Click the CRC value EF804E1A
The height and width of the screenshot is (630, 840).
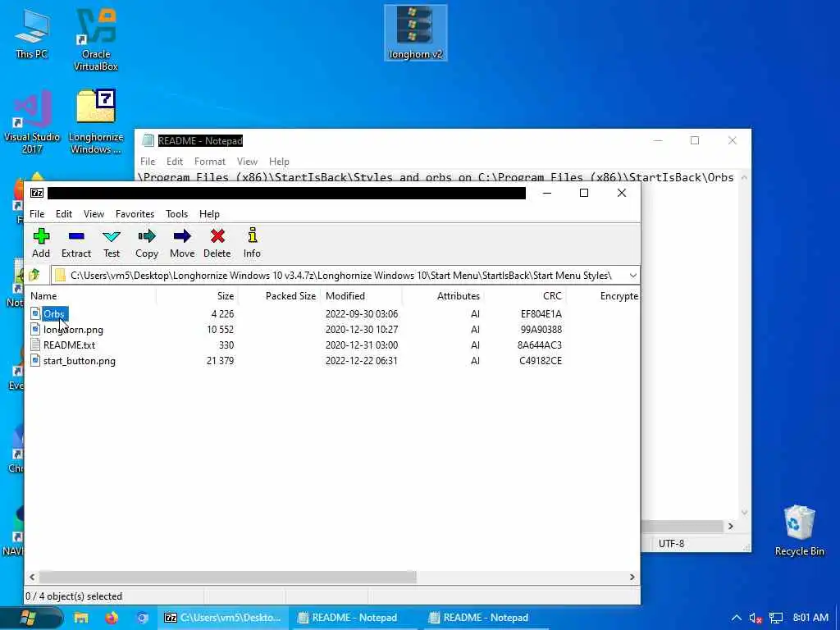[541, 314]
